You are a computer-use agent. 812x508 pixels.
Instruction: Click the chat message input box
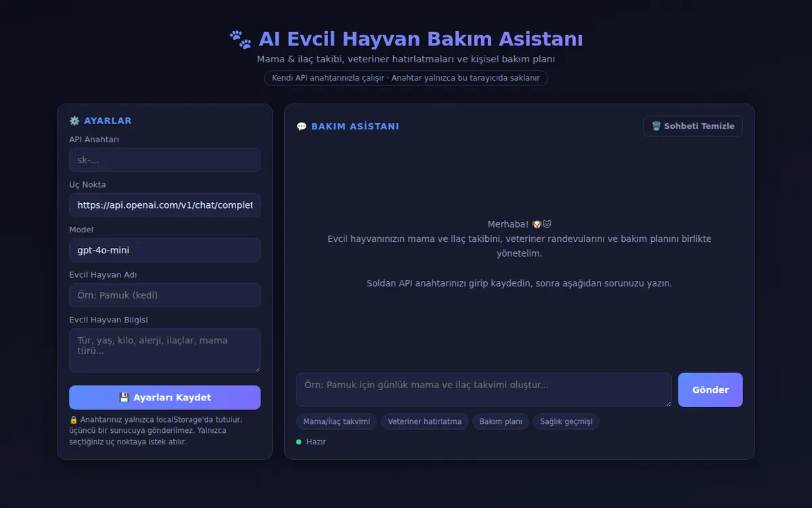pos(484,389)
